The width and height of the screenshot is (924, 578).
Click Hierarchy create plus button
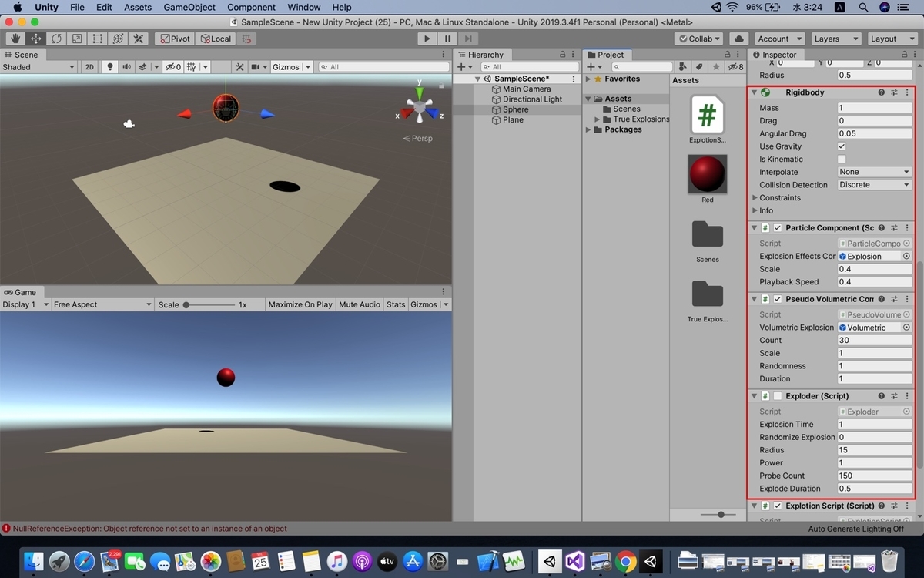(460, 67)
